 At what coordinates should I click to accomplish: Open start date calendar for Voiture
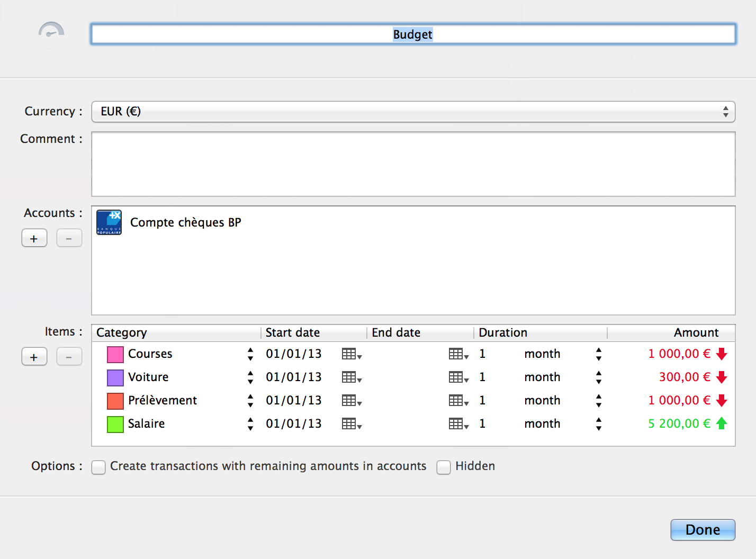coord(352,377)
